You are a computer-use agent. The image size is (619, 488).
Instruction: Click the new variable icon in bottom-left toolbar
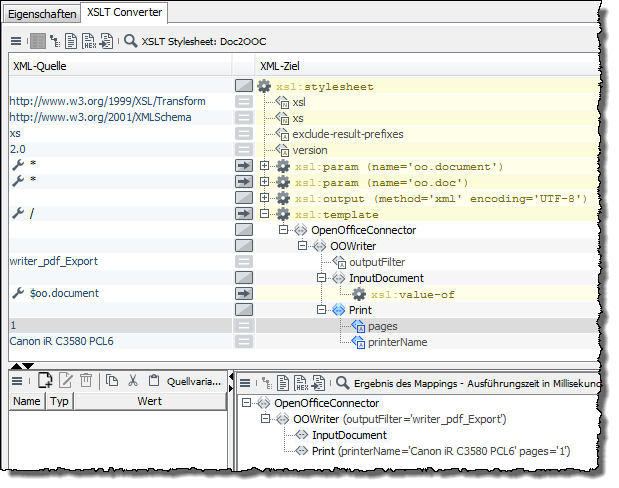45,380
